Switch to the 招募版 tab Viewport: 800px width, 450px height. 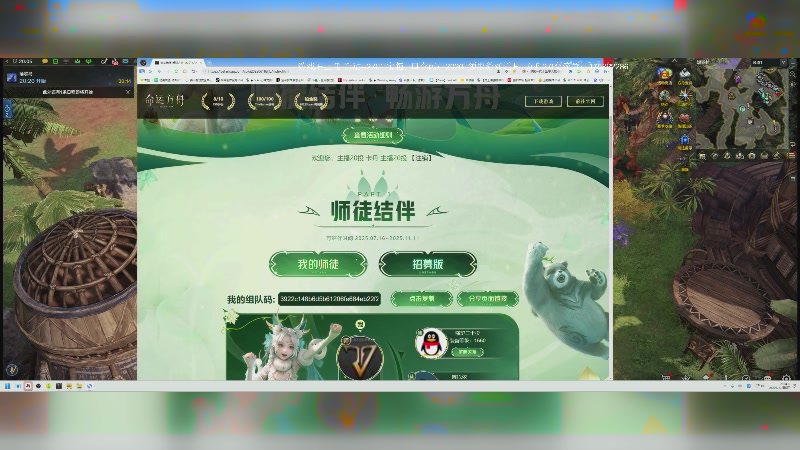428,264
